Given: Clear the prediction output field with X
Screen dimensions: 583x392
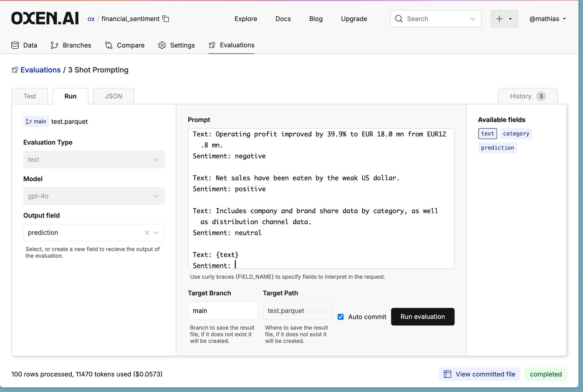Looking at the screenshot, I should (x=147, y=233).
